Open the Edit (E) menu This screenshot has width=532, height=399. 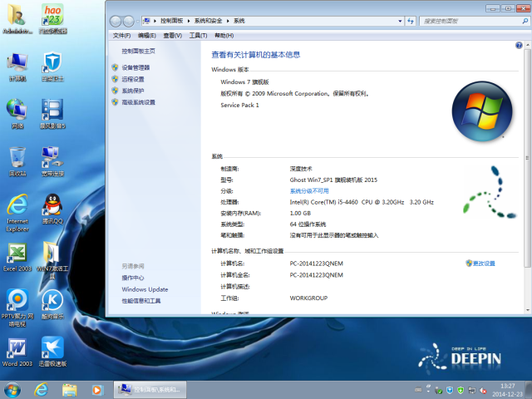(147, 35)
